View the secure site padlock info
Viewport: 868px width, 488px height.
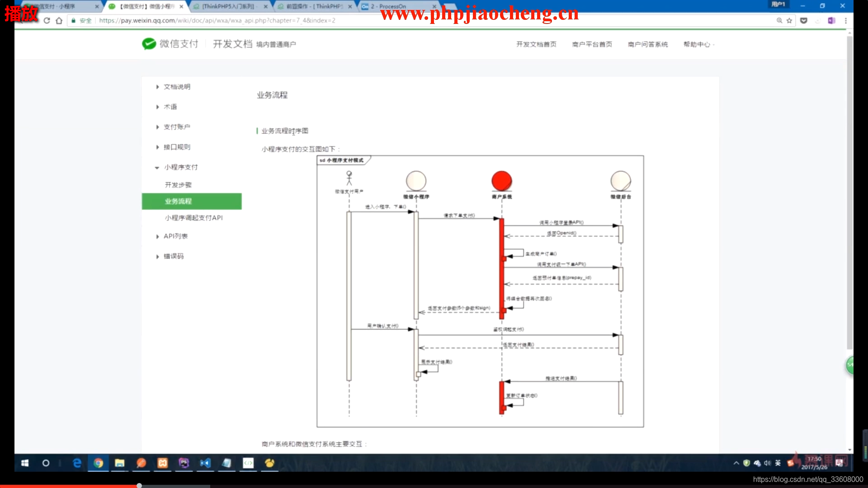coord(73,20)
